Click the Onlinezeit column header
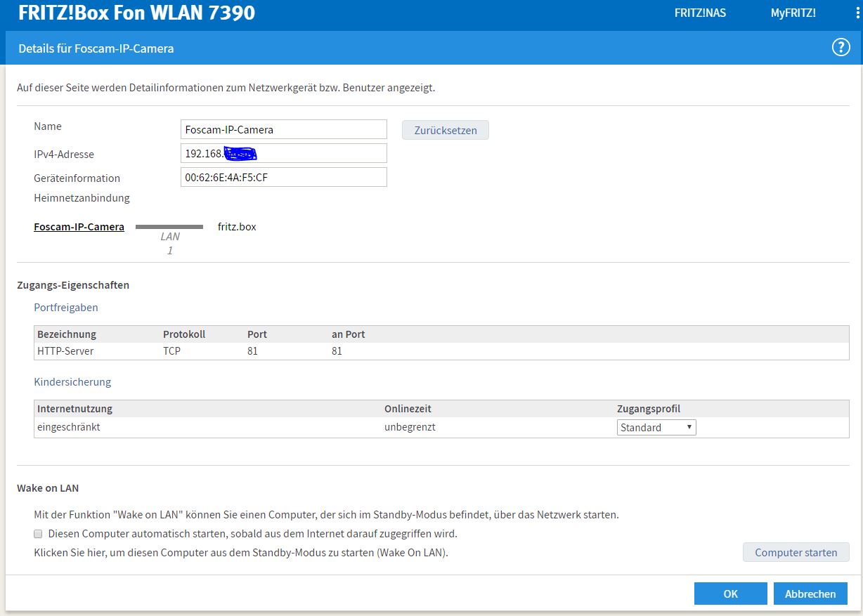Viewport: 863px width, 616px height. point(408,409)
